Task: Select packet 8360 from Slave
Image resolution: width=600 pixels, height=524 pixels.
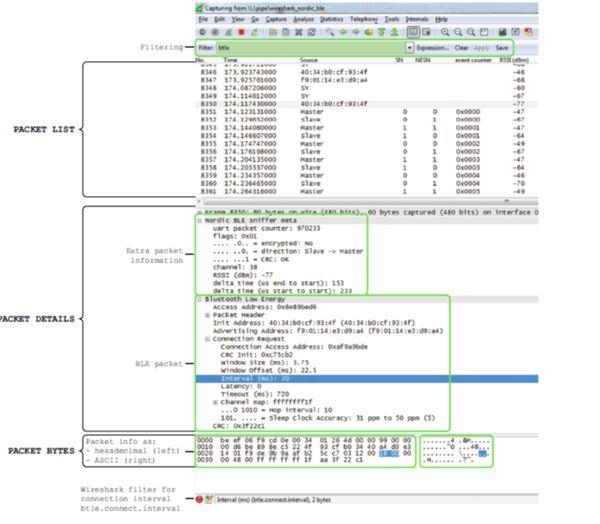Action: coord(367,183)
